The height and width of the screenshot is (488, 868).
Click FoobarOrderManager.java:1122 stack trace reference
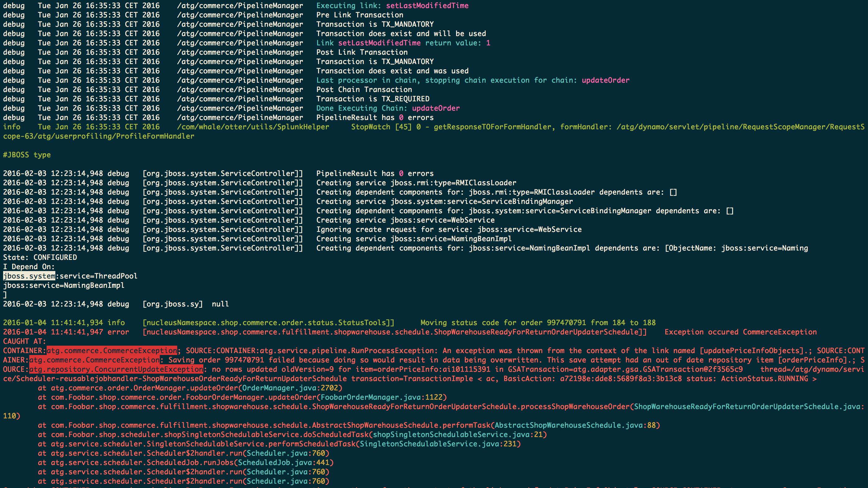pos(381,398)
